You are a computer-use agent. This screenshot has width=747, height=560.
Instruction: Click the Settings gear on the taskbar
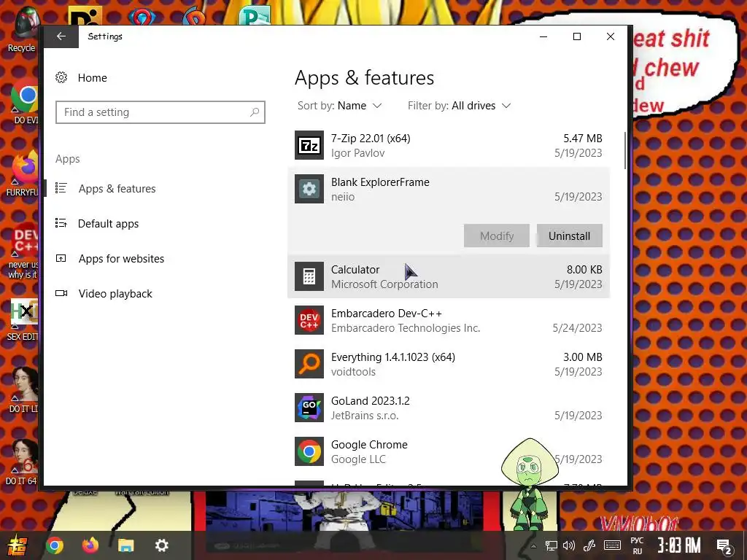pyautogui.click(x=162, y=545)
